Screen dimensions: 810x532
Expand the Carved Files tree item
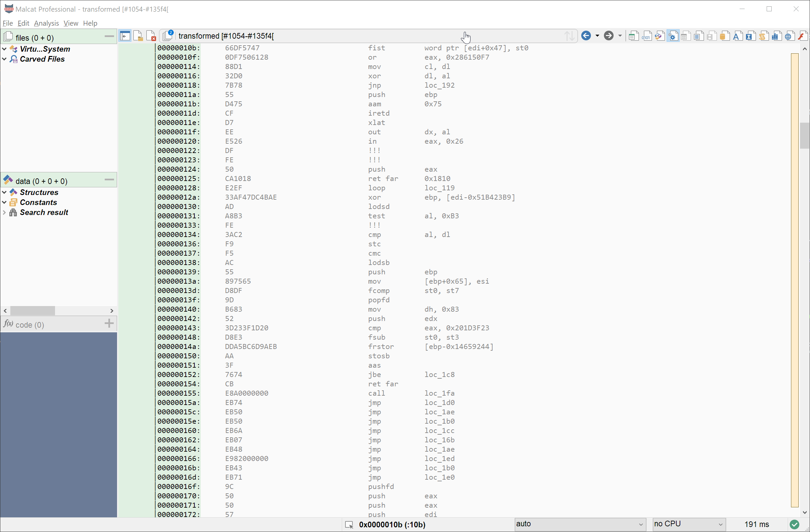tap(5, 59)
